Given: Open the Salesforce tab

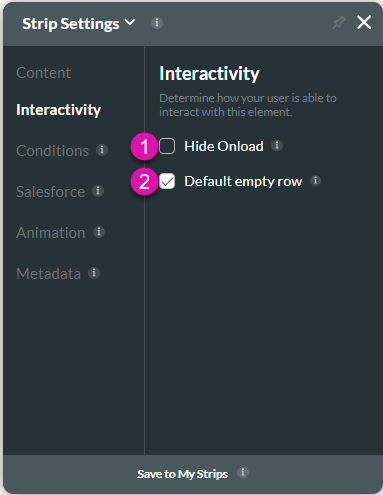Looking at the screenshot, I should tap(51, 192).
